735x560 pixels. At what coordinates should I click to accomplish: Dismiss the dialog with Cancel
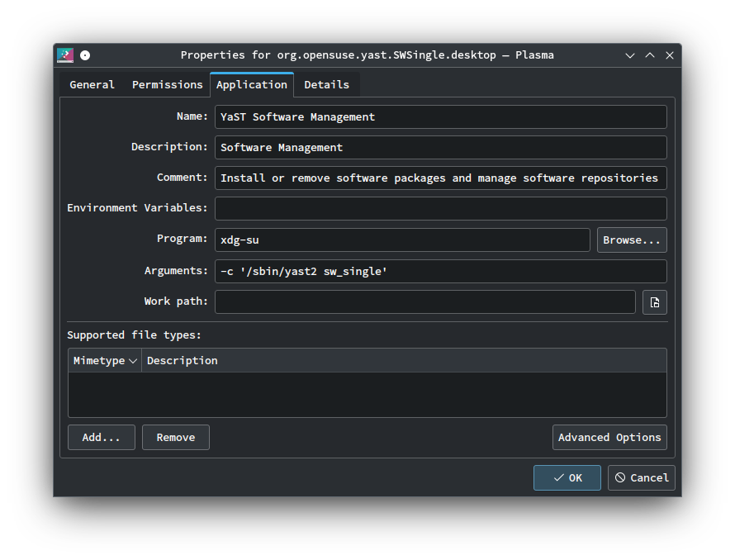coord(641,478)
